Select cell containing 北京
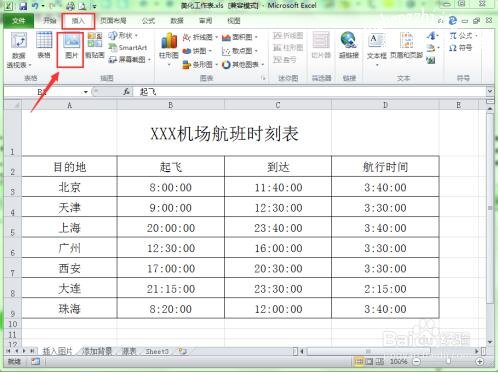498x373 pixels. tap(69, 187)
